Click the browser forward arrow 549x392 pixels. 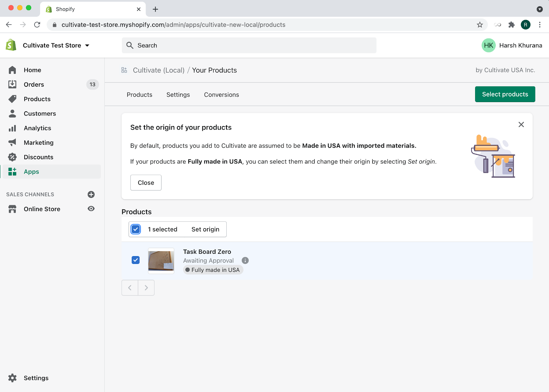23,25
